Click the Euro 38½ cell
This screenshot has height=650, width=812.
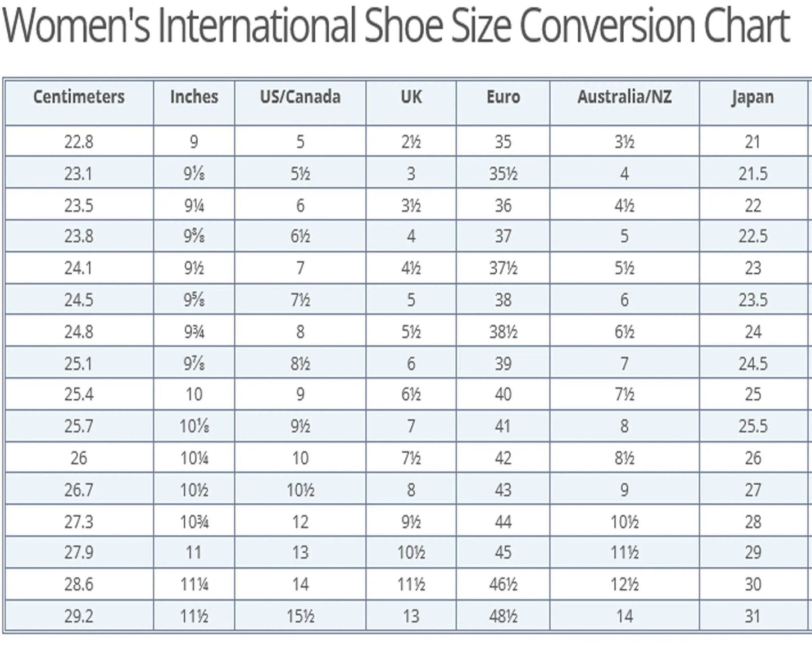pyautogui.click(x=503, y=332)
